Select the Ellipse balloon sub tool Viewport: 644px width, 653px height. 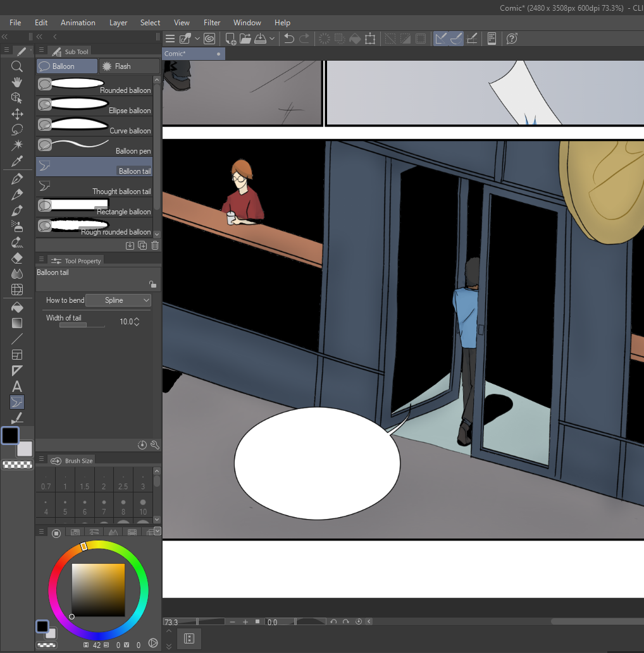point(94,104)
